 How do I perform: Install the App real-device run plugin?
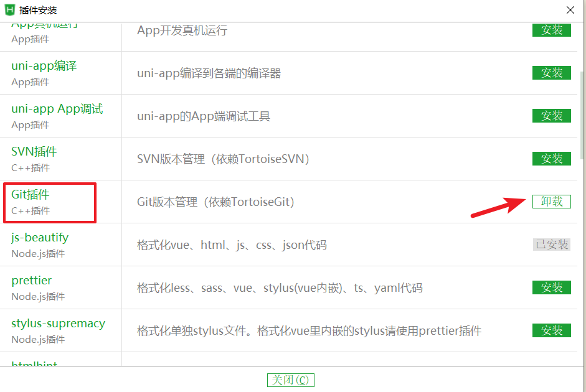point(551,30)
